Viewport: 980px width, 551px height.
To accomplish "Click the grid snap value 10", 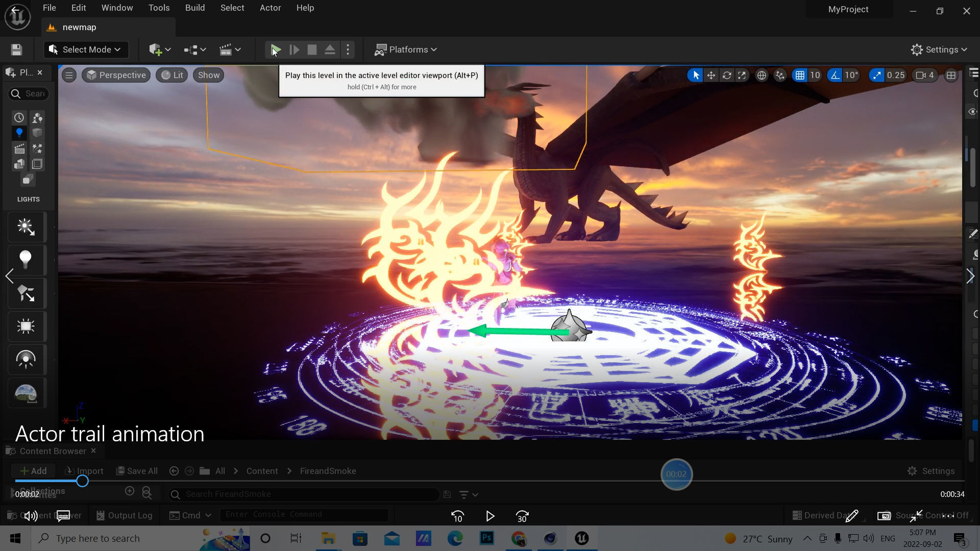I will (815, 75).
